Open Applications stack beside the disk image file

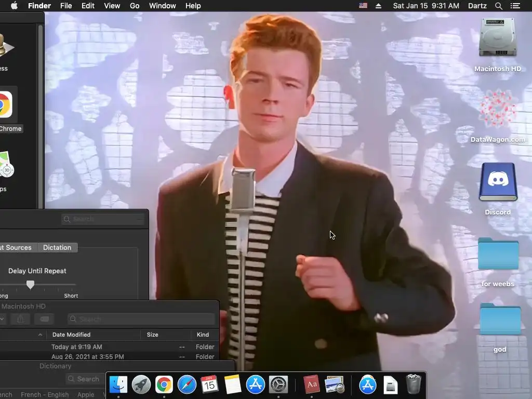(368, 385)
